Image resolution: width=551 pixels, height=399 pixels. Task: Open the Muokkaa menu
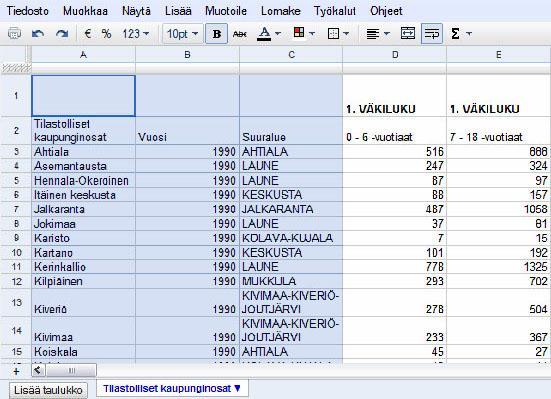(85, 11)
